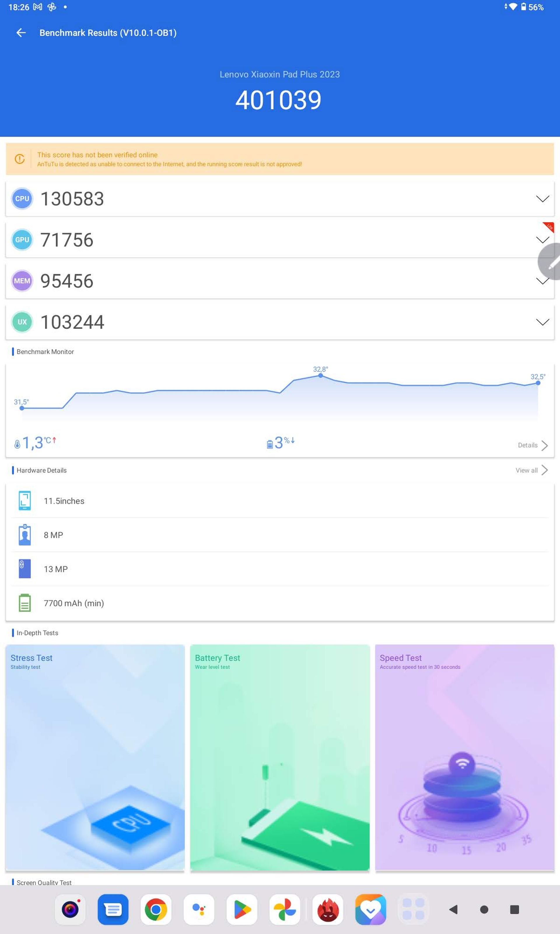Click the fan notification icon in status bar
The image size is (560, 934).
(x=52, y=7)
